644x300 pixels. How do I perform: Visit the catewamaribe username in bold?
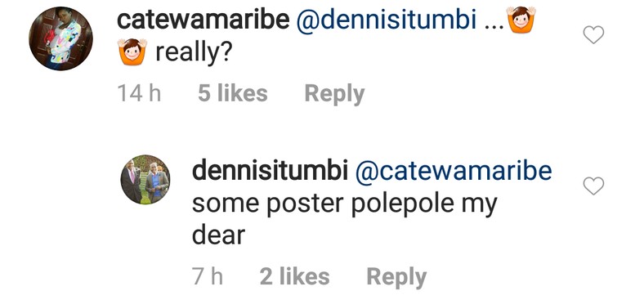[203, 20]
